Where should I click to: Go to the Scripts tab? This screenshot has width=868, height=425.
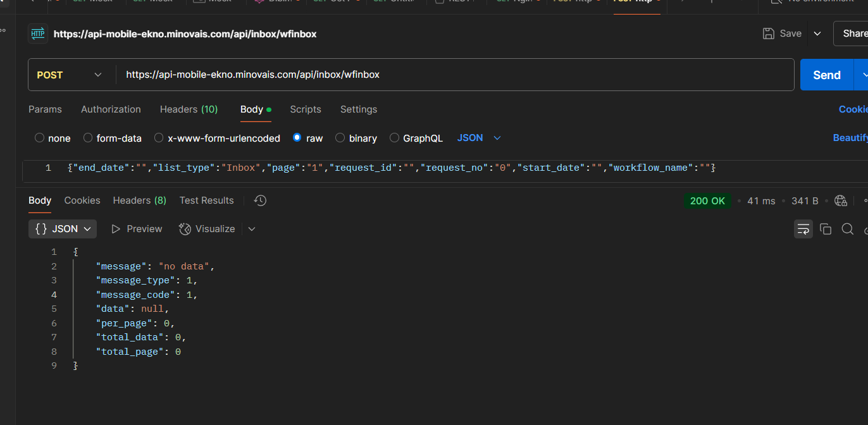(306, 109)
